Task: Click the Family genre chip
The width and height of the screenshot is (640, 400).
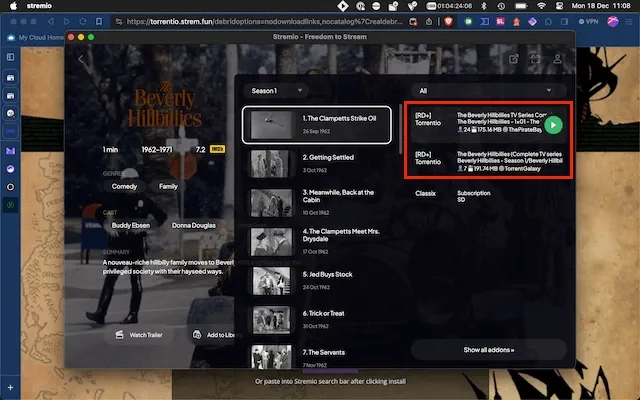Action: 168,187
